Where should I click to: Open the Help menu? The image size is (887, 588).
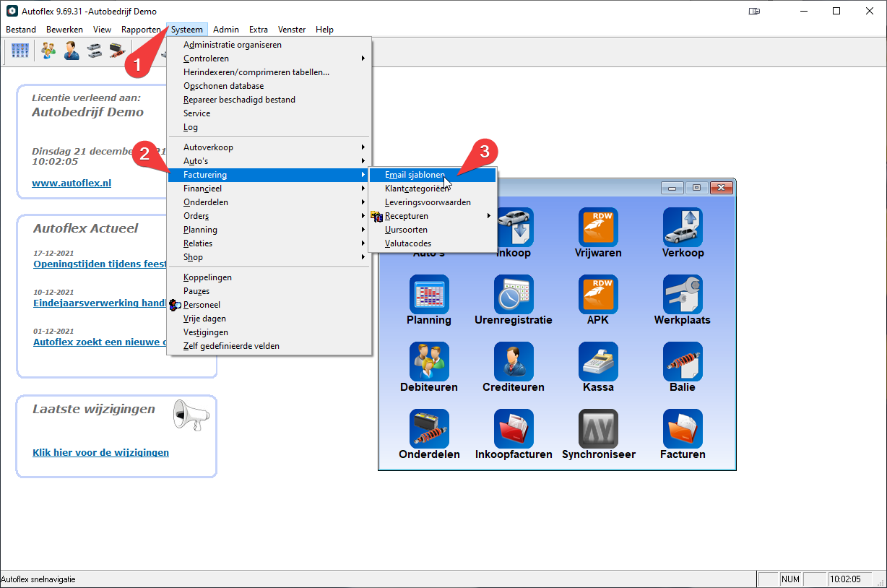324,30
